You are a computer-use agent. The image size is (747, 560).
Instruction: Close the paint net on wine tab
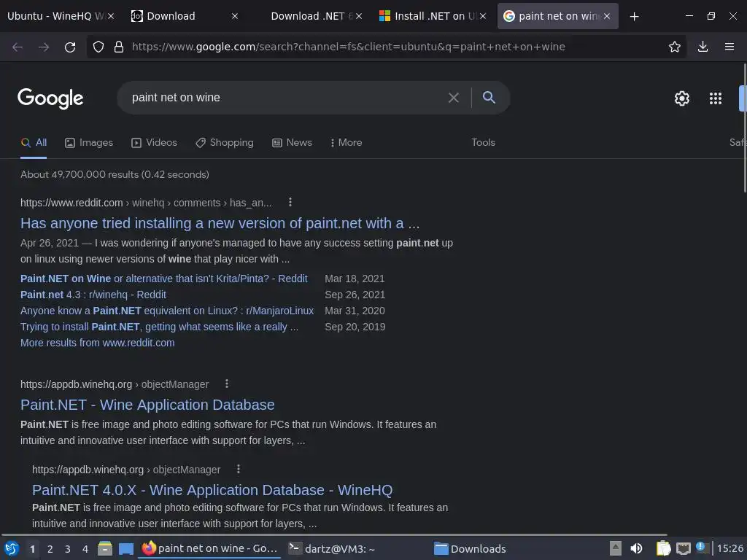coord(606,16)
